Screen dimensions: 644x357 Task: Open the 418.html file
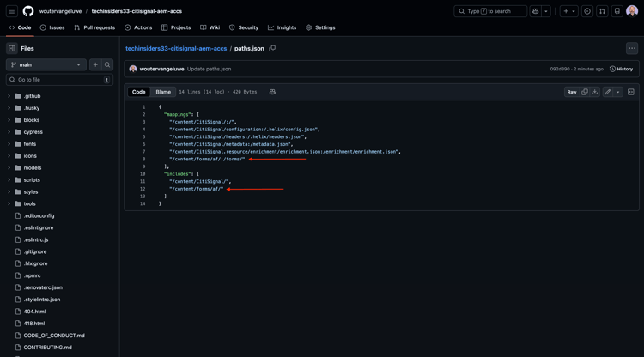tap(34, 324)
